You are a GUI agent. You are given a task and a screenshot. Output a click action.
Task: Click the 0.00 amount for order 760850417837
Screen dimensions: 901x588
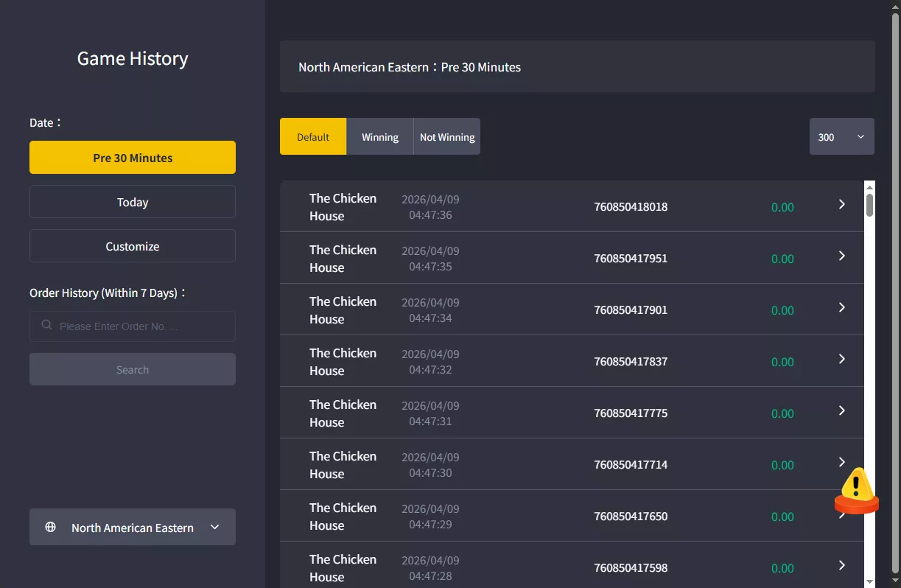[x=782, y=362]
